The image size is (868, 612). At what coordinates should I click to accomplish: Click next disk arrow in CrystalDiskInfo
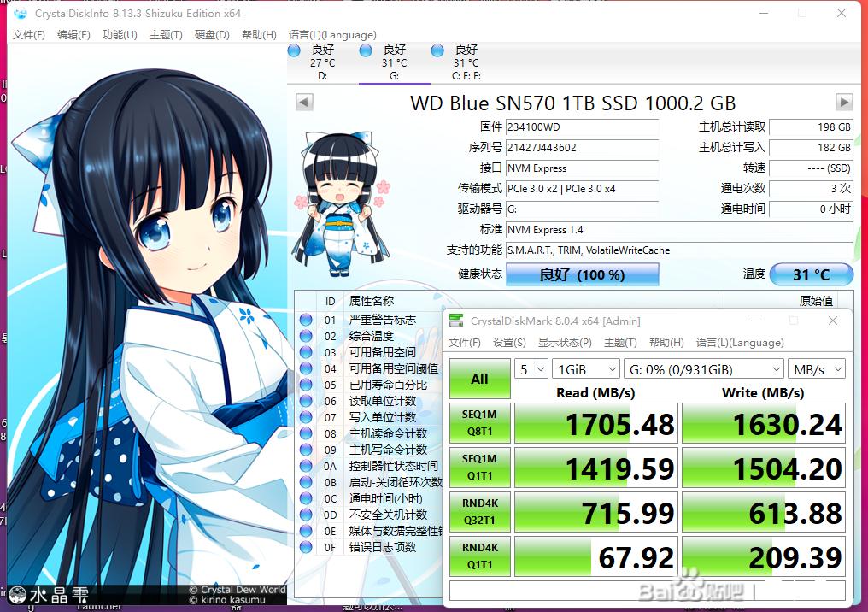point(843,102)
